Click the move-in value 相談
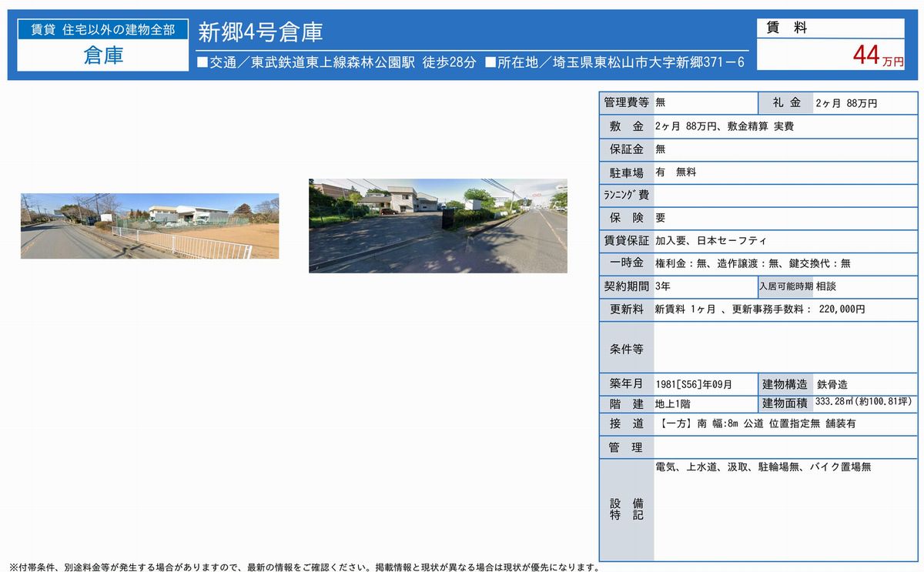The image size is (924, 572). coord(825,286)
